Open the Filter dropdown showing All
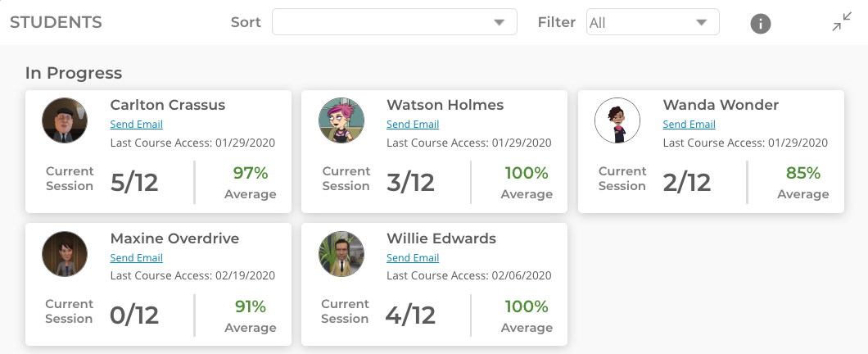868x354 pixels. pyautogui.click(x=653, y=22)
